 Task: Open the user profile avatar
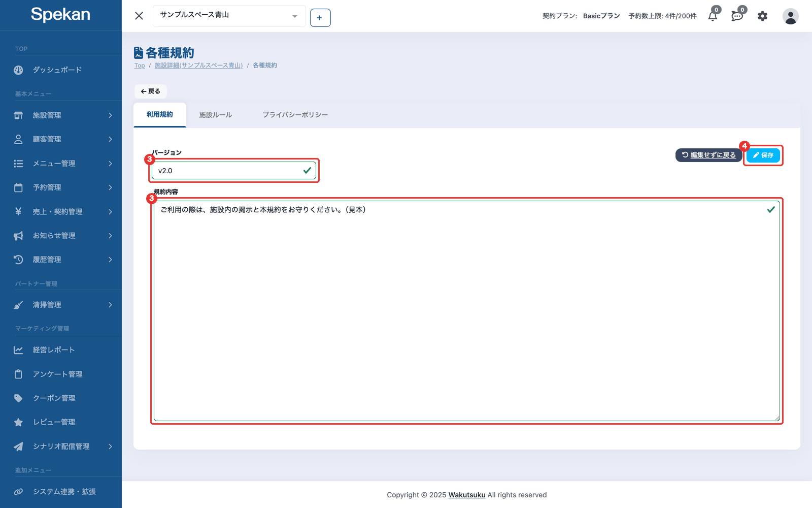point(790,16)
